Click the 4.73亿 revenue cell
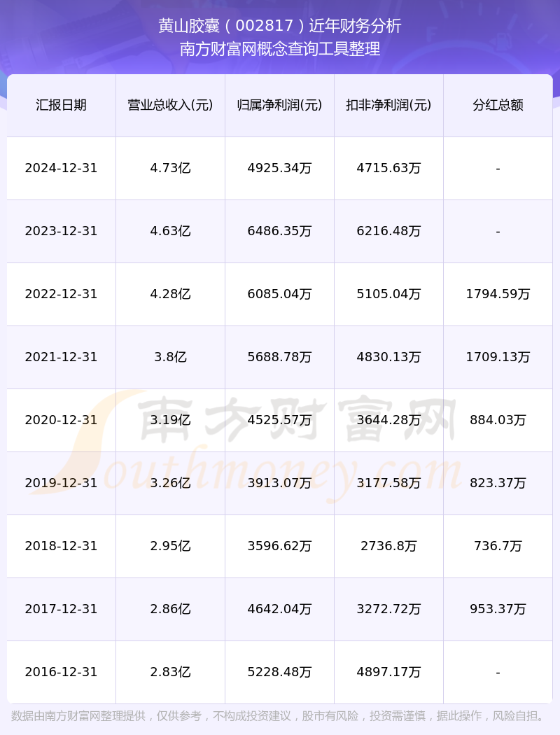Screen dimensions: 560x735 point(170,168)
